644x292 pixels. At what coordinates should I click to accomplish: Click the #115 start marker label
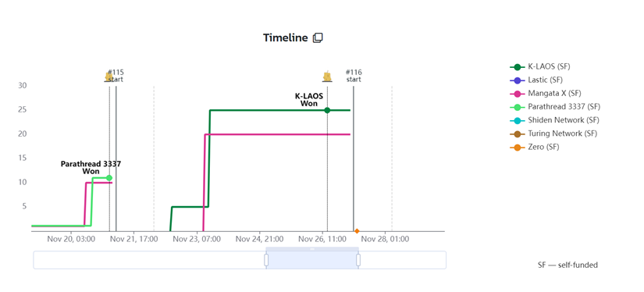click(116, 76)
